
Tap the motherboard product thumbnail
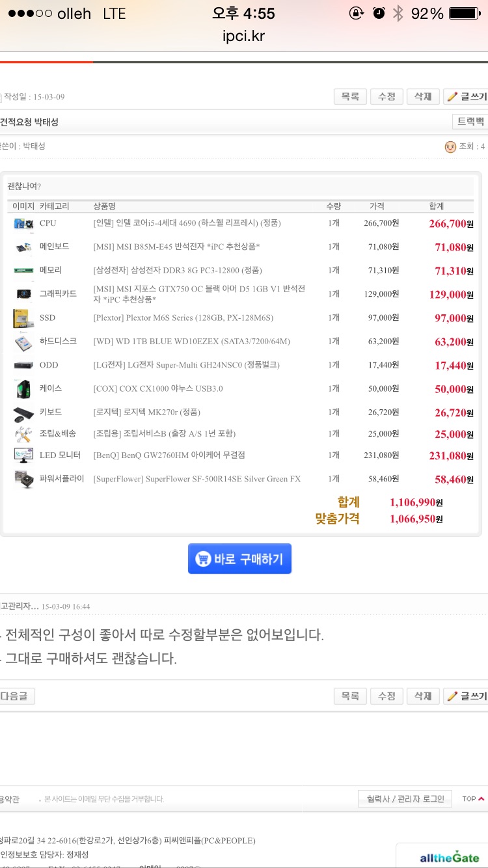[23, 247]
